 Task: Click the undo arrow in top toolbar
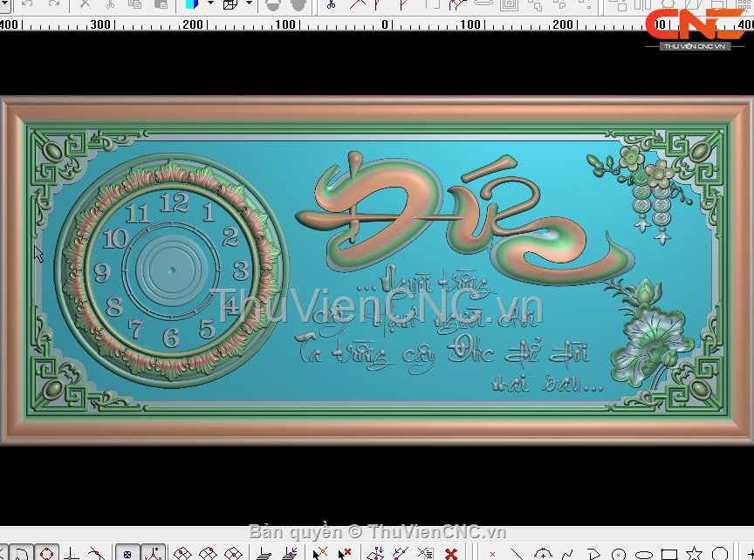coord(27,4)
